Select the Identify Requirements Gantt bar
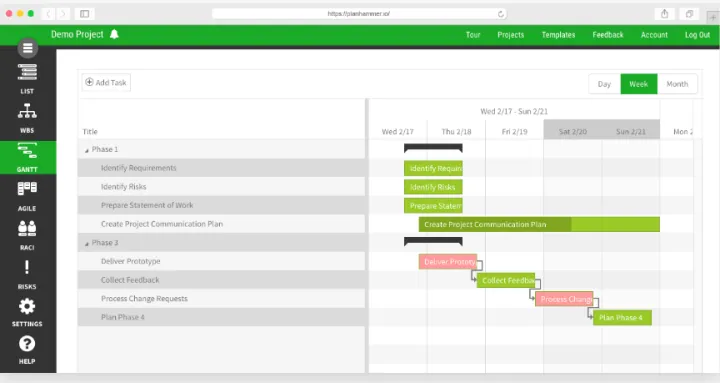Image resolution: width=720 pixels, height=383 pixels. pos(433,168)
